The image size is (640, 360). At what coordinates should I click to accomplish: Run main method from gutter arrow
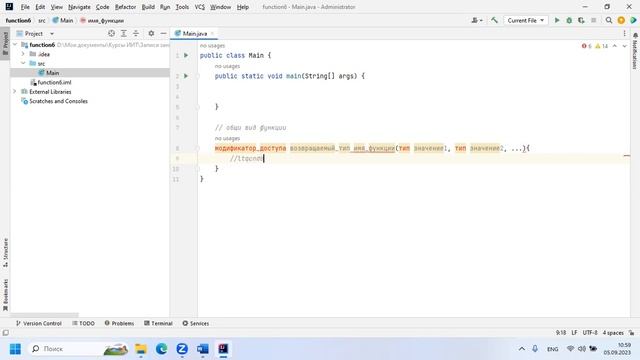pos(186,76)
